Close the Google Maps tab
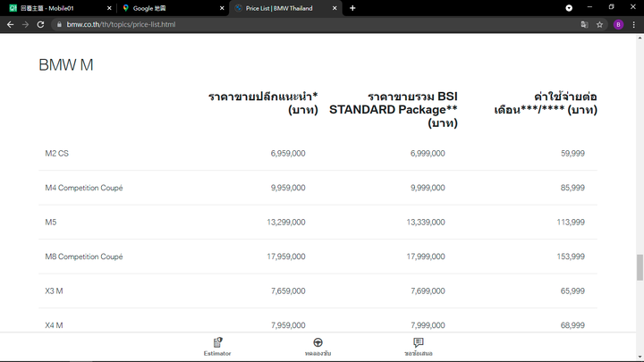This screenshot has width=644, height=362. pos(222,8)
